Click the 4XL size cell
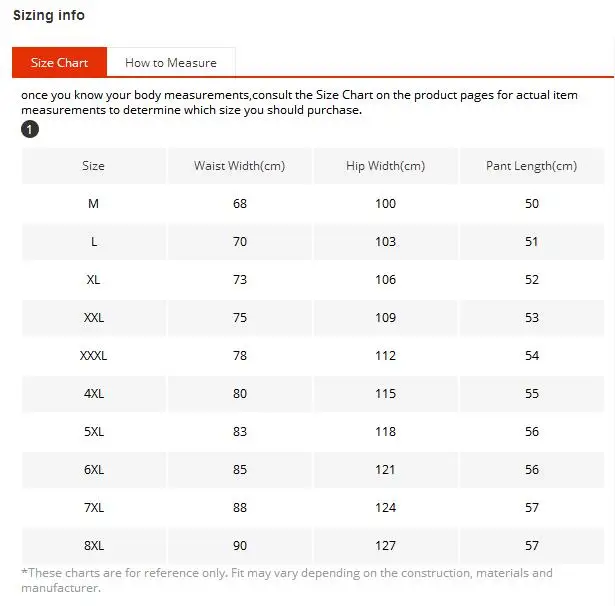The width and height of the screenshot is (615, 606). point(94,393)
